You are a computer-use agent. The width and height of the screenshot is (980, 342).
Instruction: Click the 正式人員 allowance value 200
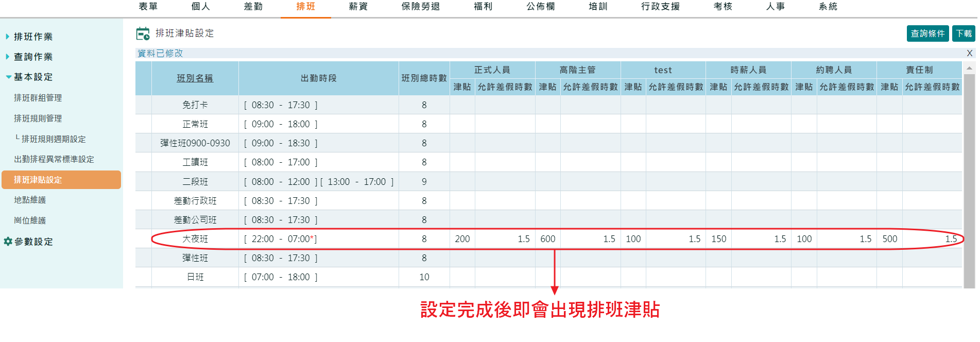pyautogui.click(x=462, y=239)
